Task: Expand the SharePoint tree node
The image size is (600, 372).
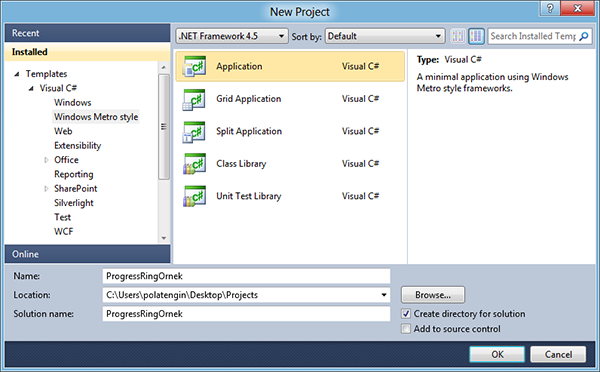Action: click(x=46, y=189)
